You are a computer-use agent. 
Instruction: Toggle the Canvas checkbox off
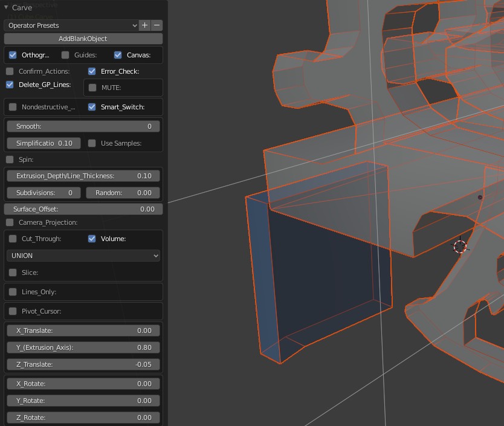pos(118,55)
